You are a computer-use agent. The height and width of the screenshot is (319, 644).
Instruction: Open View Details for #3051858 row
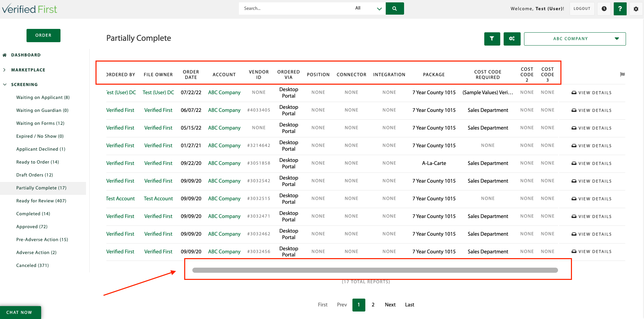[592, 163]
